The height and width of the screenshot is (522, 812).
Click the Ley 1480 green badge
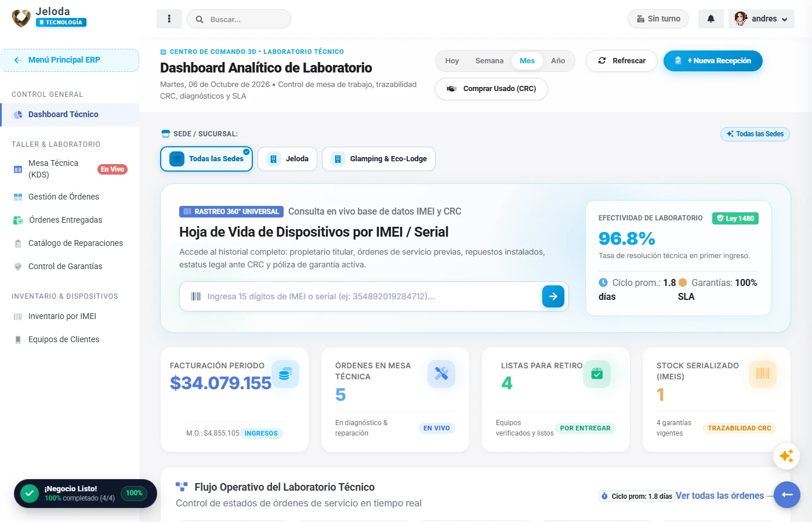(x=735, y=219)
